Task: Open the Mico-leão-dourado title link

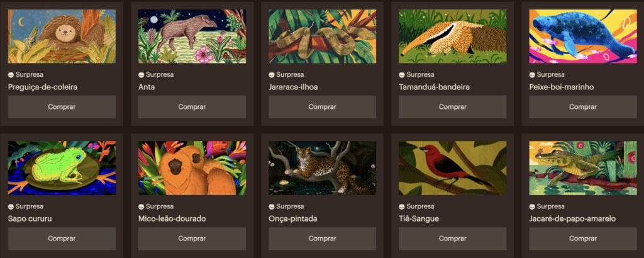Action: click(x=172, y=219)
